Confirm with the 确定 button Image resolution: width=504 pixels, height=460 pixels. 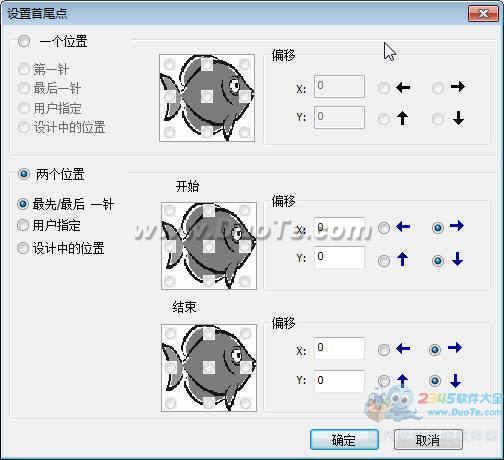click(344, 440)
